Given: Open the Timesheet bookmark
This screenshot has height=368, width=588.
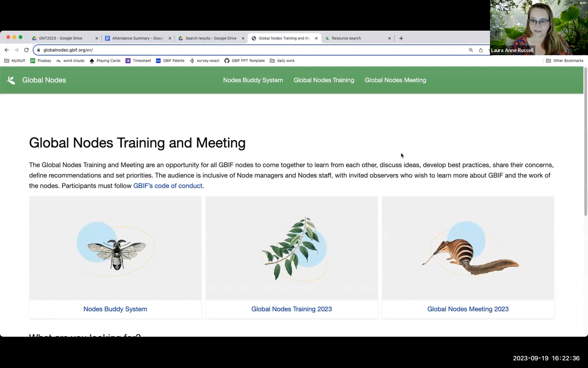Looking at the screenshot, I should point(138,61).
